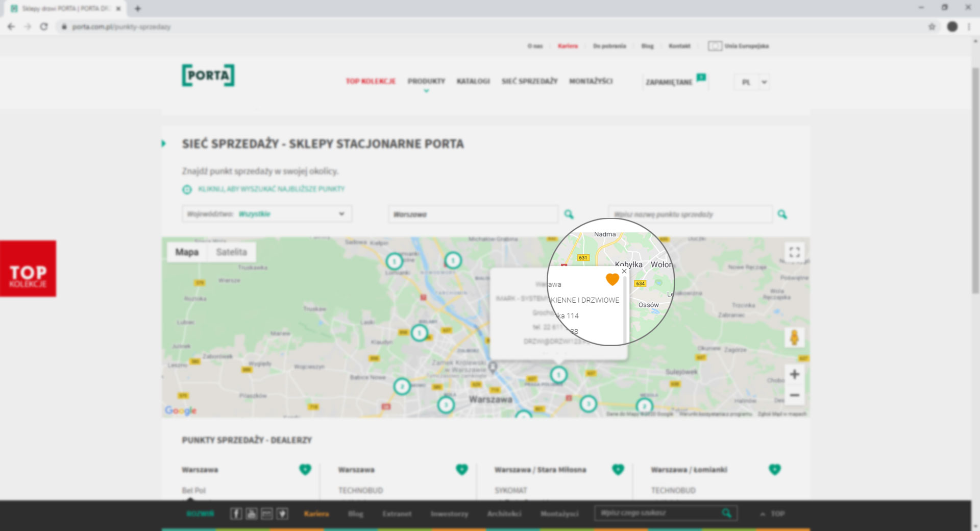Expand the PRODUKTY menu
The height and width of the screenshot is (531, 980).
pyautogui.click(x=426, y=81)
